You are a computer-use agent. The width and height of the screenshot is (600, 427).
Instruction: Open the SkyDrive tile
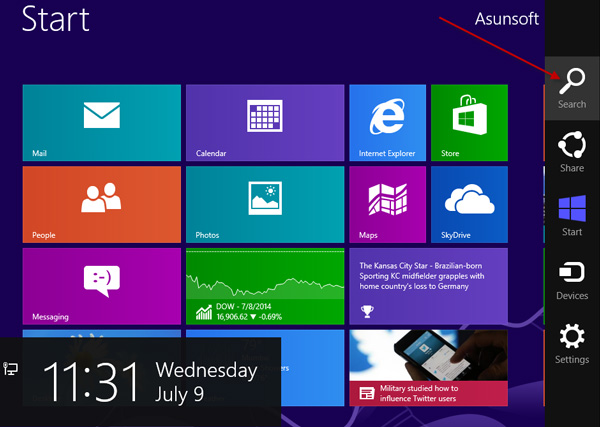469,204
